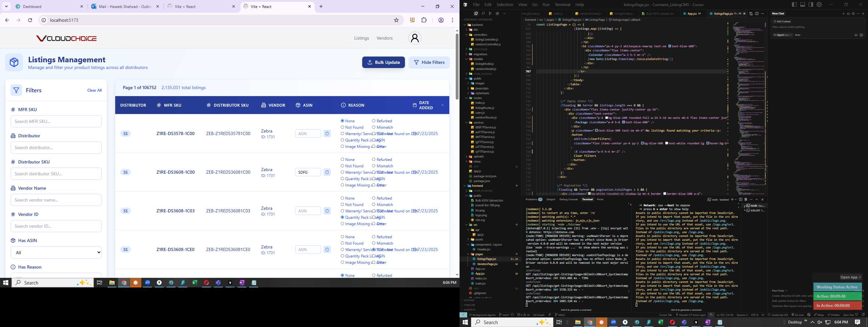Split the editor right in Cursor

coord(757,13)
